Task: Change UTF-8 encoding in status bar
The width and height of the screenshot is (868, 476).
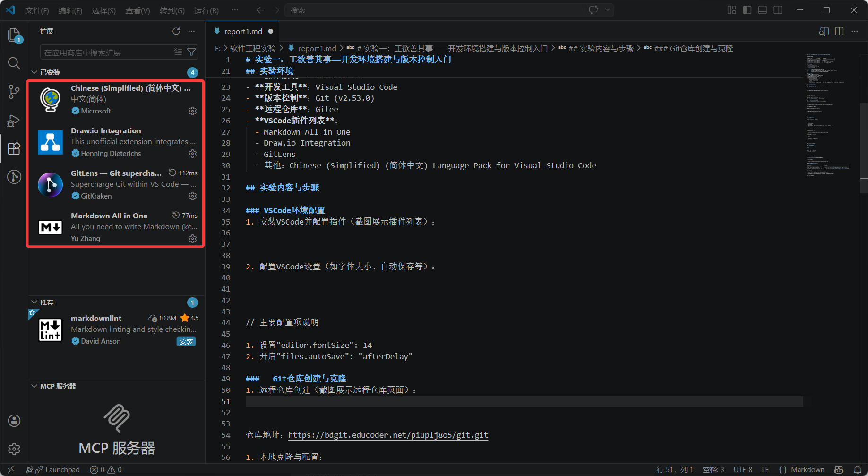Action: pyautogui.click(x=743, y=470)
